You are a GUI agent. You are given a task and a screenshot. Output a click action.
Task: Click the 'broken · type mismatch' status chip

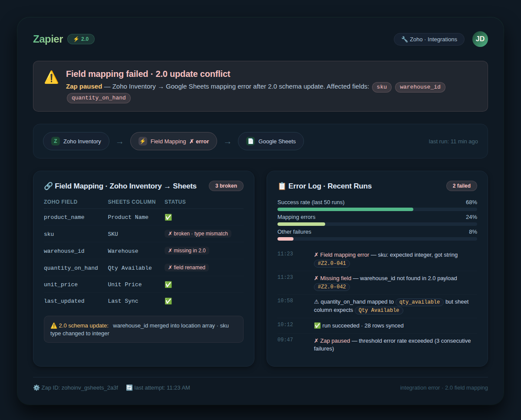coord(198,234)
